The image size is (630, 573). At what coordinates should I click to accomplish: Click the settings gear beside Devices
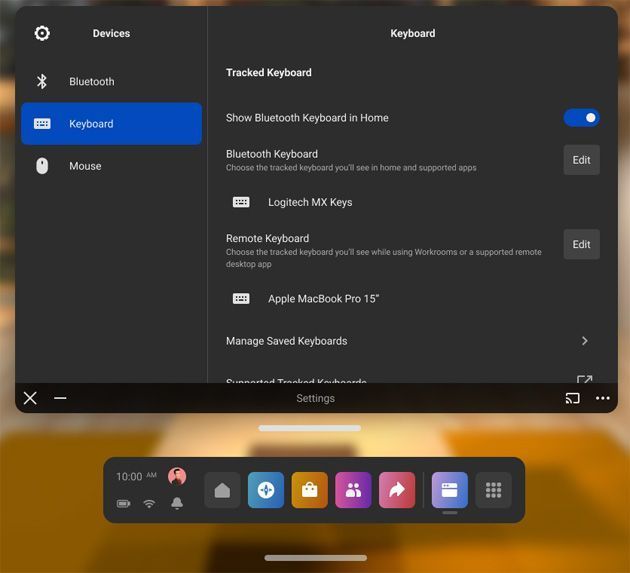pyautogui.click(x=42, y=33)
